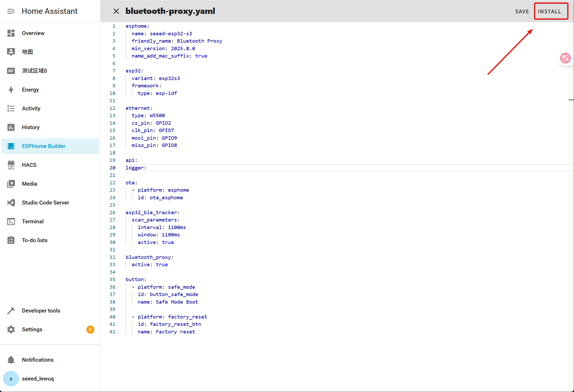Open Studio Code Server icon
The height and width of the screenshot is (392, 574).
pyautogui.click(x=11, y=203)
